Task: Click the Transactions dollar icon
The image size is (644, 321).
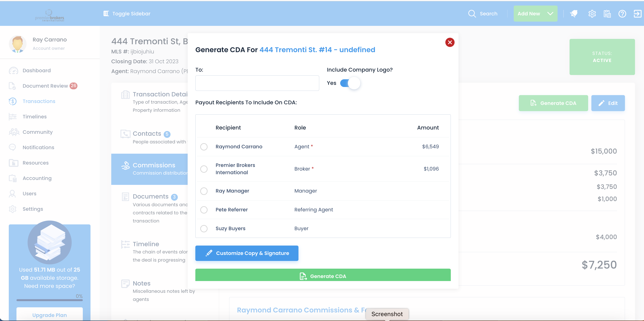Action: tap(12, 101)
